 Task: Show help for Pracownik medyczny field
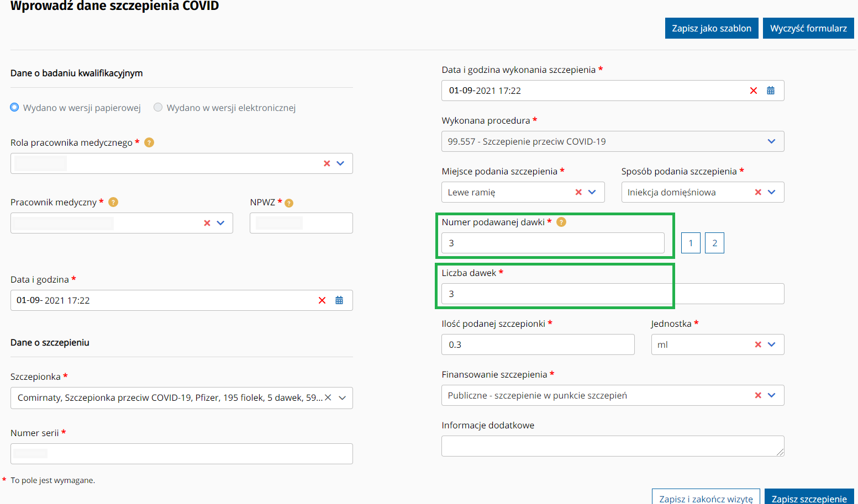pos(113,202)
